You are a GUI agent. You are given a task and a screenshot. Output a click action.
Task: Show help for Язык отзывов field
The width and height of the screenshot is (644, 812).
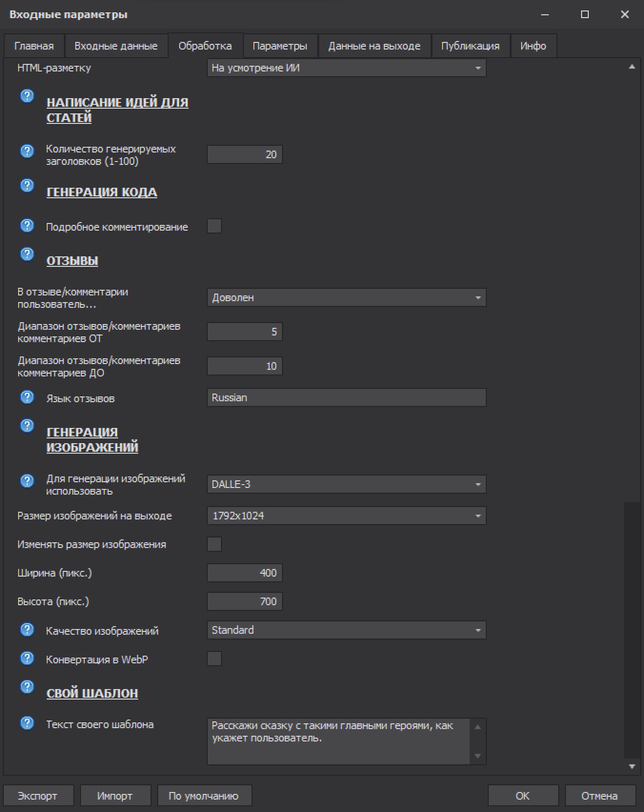click(27, 397)
